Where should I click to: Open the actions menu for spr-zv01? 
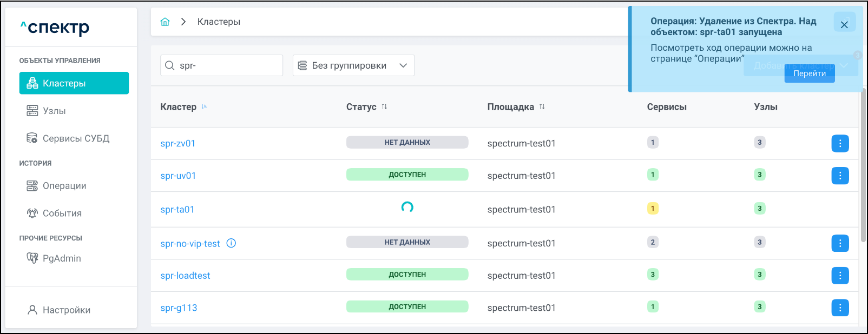(x=840, y=143)
